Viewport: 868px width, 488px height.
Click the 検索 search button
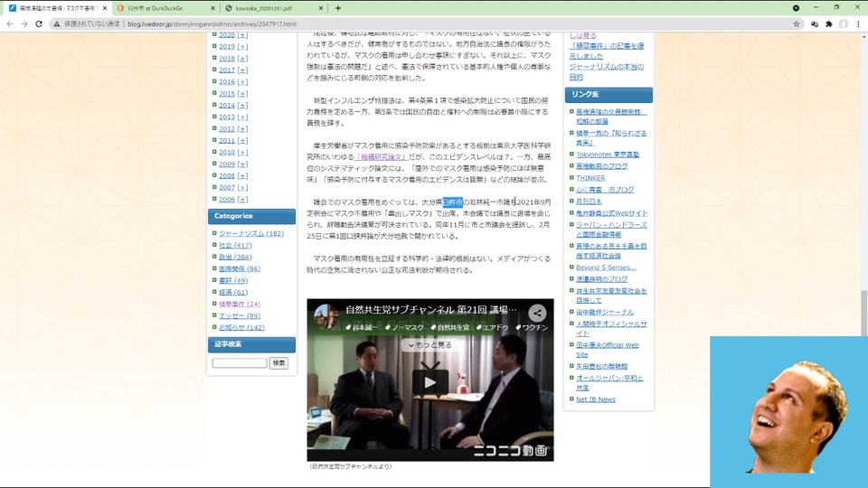(x=279, y=363)
